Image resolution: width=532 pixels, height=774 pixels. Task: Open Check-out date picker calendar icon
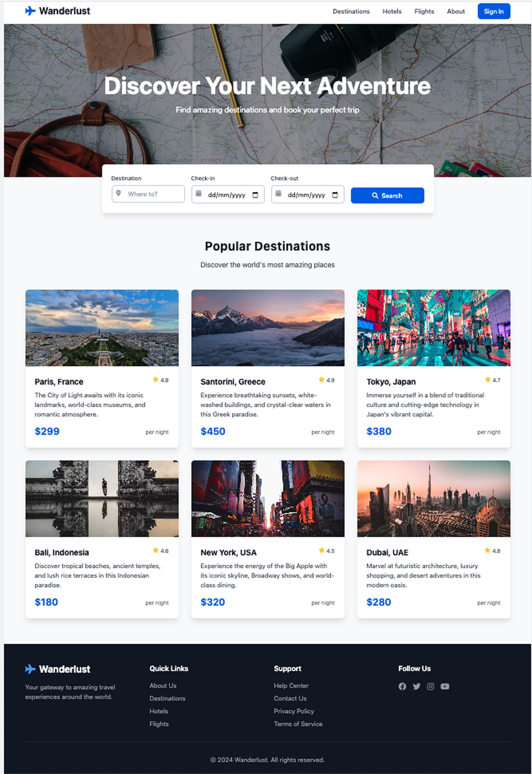[335, 195]
